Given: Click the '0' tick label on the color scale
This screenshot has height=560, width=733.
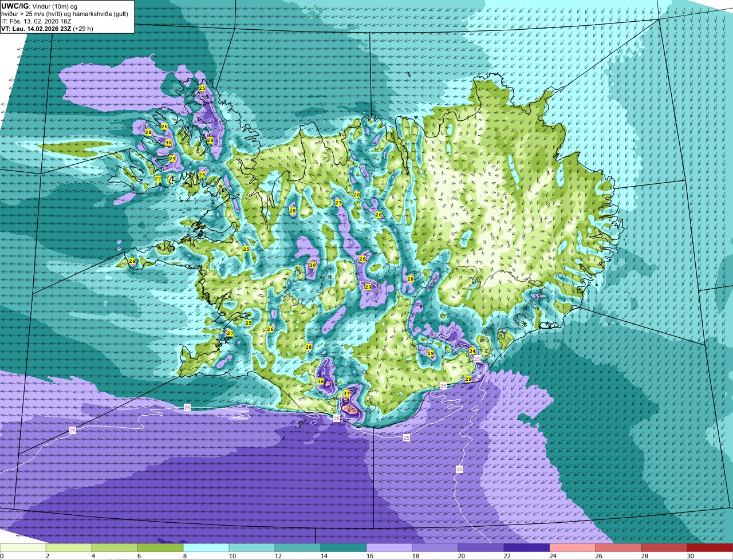Looking at the screenshot, I should (x=2, y=556).
